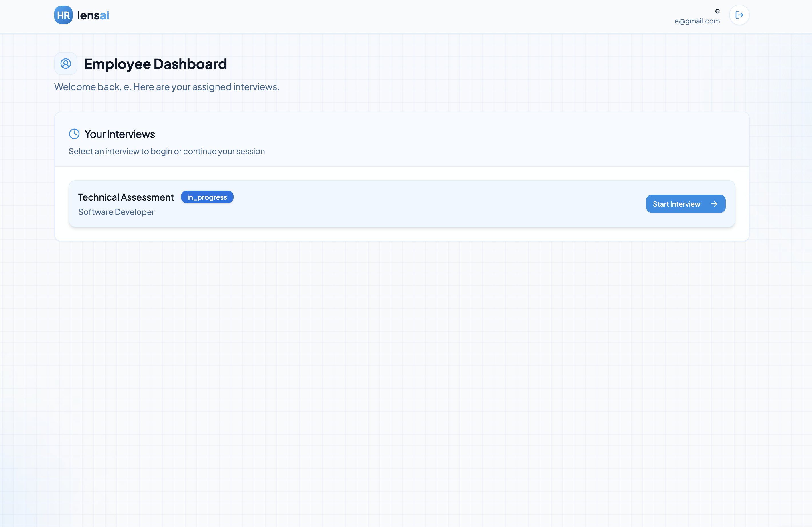
Task: Click the 'Here are your assigned interviews' text
Action: coord(206,87)
